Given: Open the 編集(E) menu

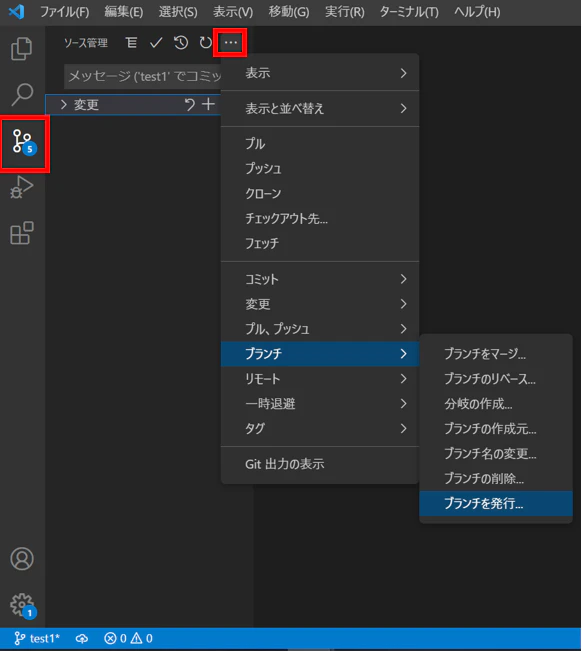Looking at the screenshot, I should (x=124, y=12).
